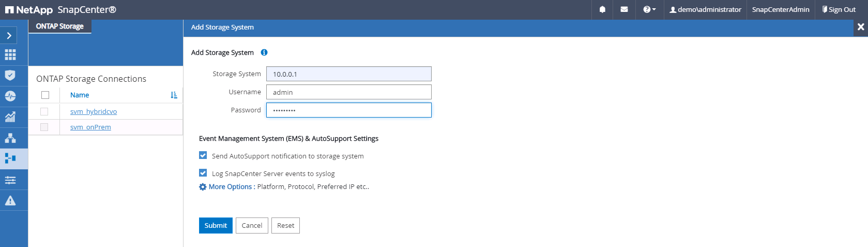Open the demo\administrator user menu
Viewport: 868px width, 247px height.
(705, 10)
